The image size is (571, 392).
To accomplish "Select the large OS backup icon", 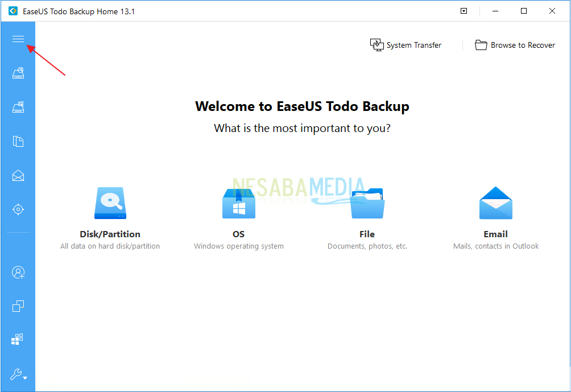I will [239, 203].
